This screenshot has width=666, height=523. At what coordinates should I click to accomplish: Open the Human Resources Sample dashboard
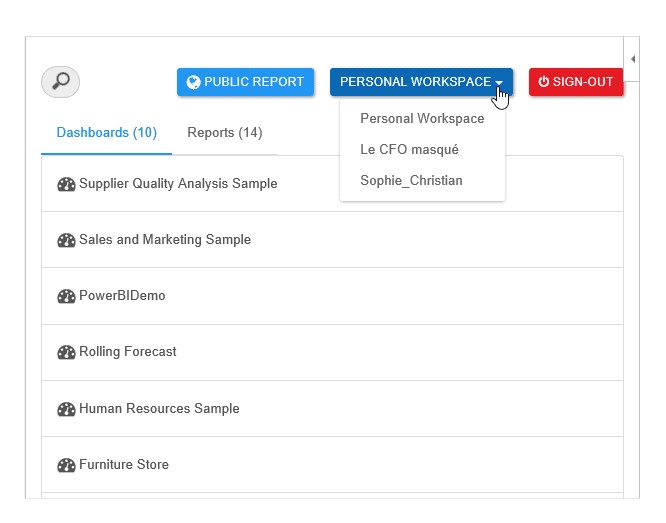point(159,409)
